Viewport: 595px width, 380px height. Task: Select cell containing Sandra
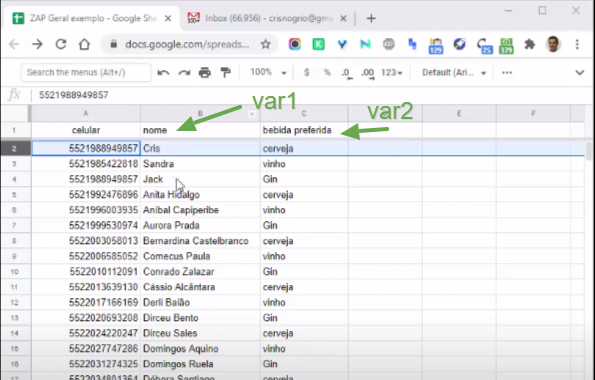(200, 164)
